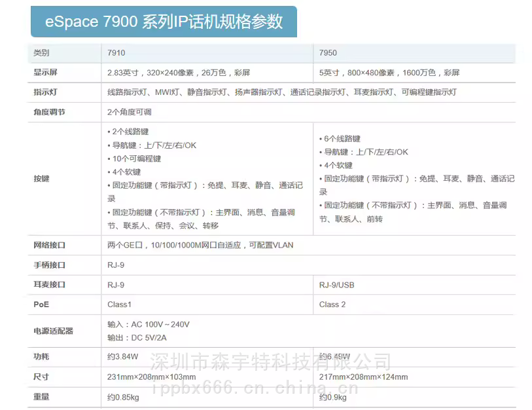The image size is (532, 410).
Task: Click the Class 2 PoE value
Action: 332,305
